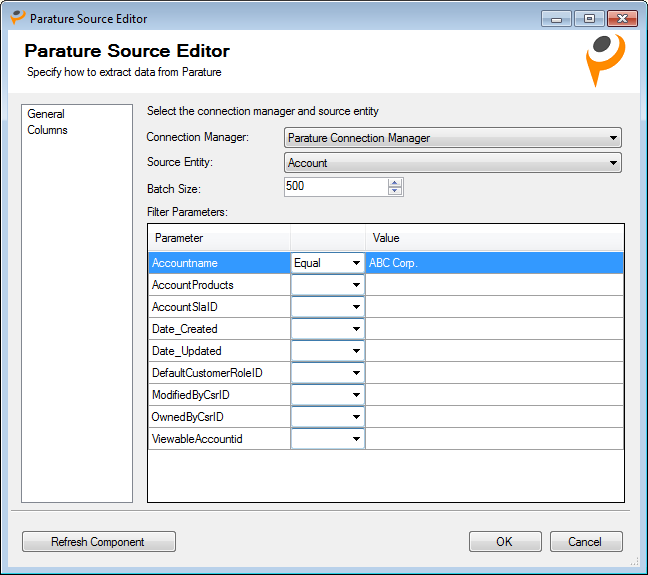
Task: Select the ViewableAccountid parameter cell
Action: [x=219, y=439]
